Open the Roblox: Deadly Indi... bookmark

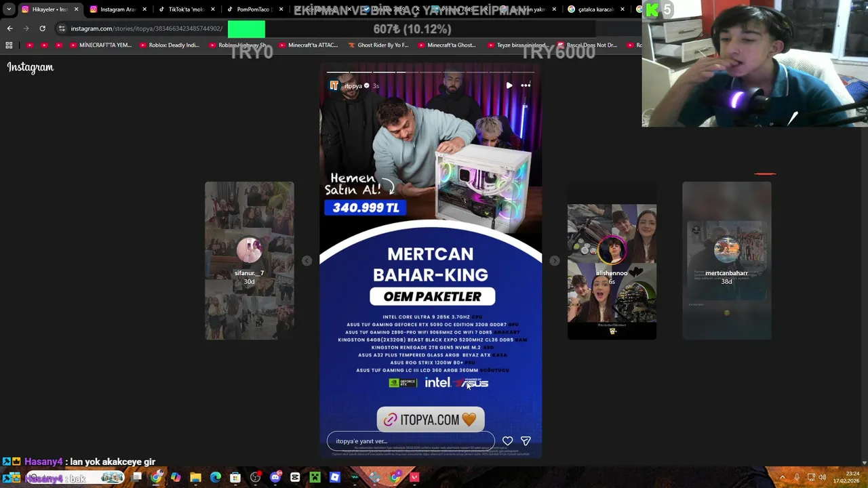tap(170, 45)
